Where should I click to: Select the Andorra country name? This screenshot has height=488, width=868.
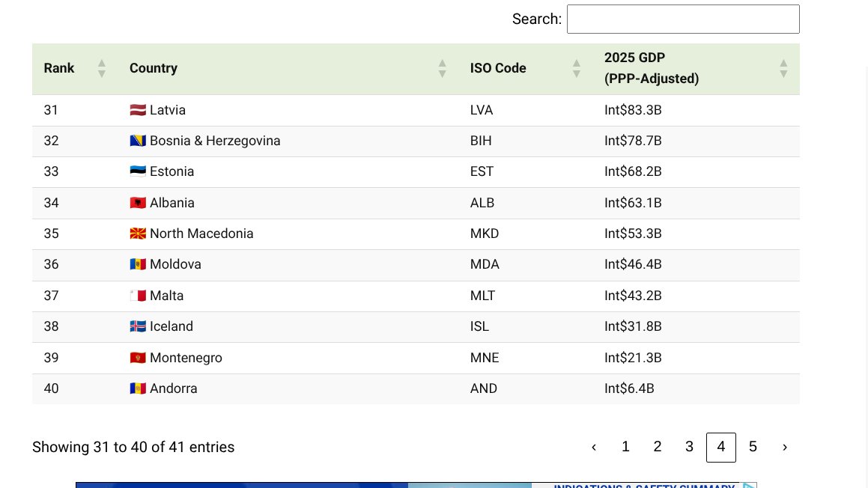(x=173, y=388)
